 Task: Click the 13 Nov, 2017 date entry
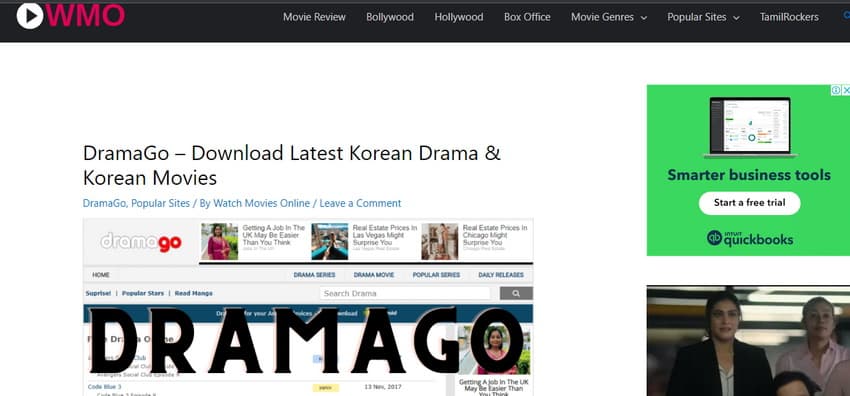(384, 387)
